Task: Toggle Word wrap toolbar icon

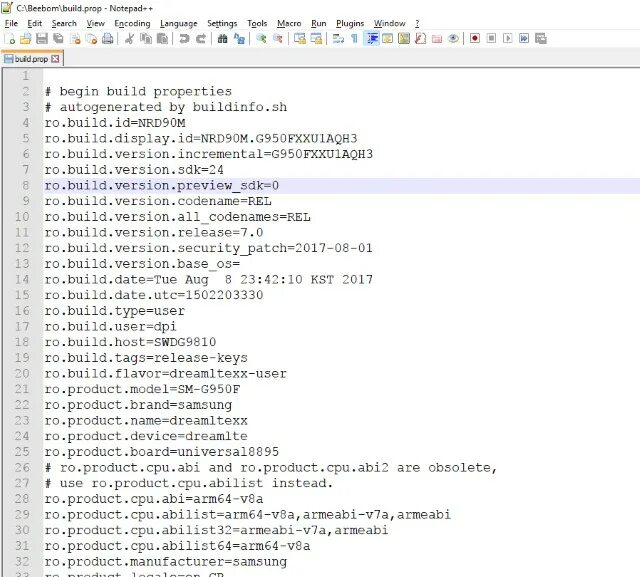Action: tap(338, 39)
